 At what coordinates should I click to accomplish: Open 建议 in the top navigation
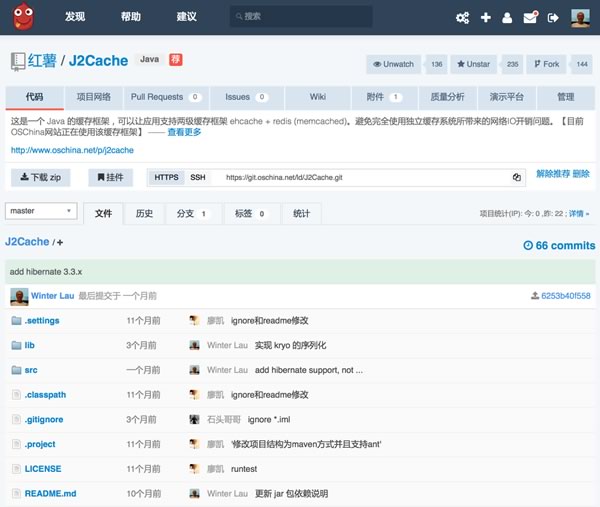coord(187,17)
